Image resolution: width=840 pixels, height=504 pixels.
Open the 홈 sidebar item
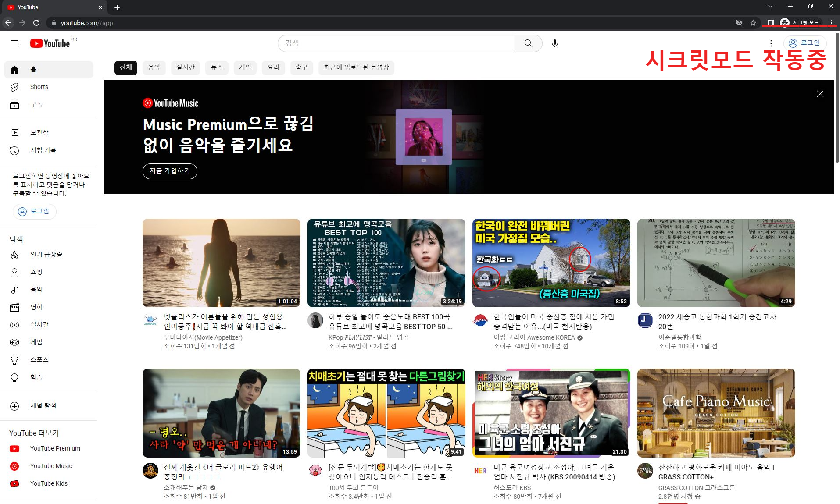click(x=49, y=69)
